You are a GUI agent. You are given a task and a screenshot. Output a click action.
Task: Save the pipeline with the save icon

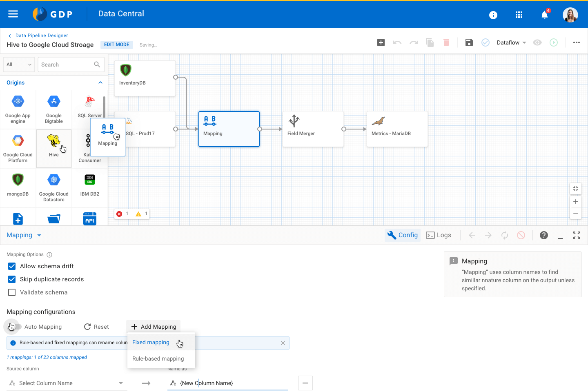(469, 42)
